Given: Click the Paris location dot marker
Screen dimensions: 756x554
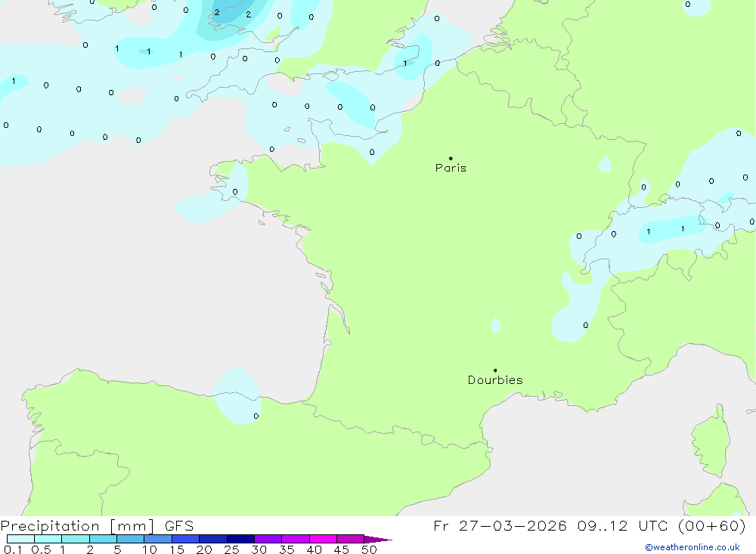Looking at the screenshot, I should click(x=451, y=158).
